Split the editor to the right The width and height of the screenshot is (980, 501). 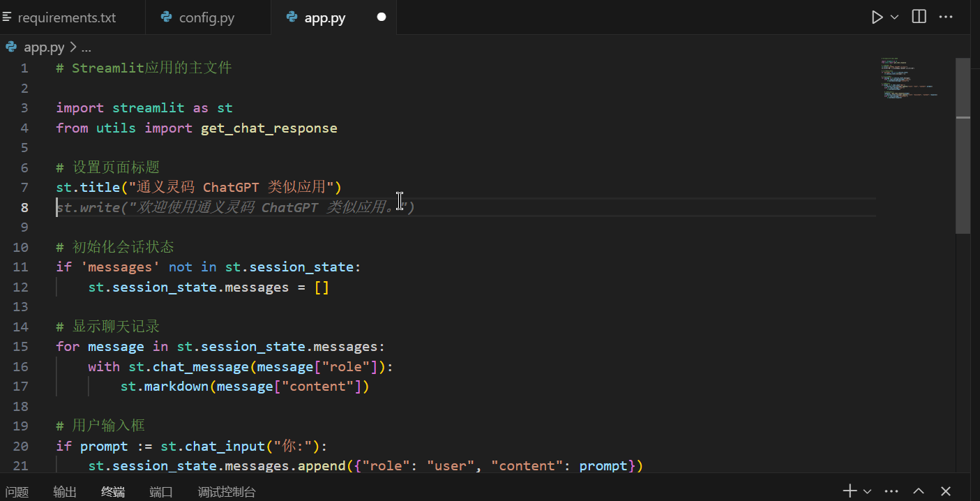[919, 17]
